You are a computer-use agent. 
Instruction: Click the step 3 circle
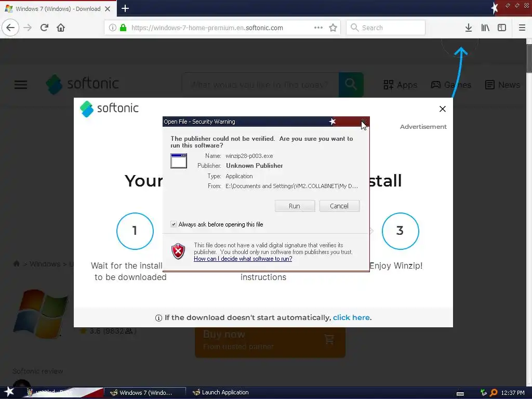401,231
